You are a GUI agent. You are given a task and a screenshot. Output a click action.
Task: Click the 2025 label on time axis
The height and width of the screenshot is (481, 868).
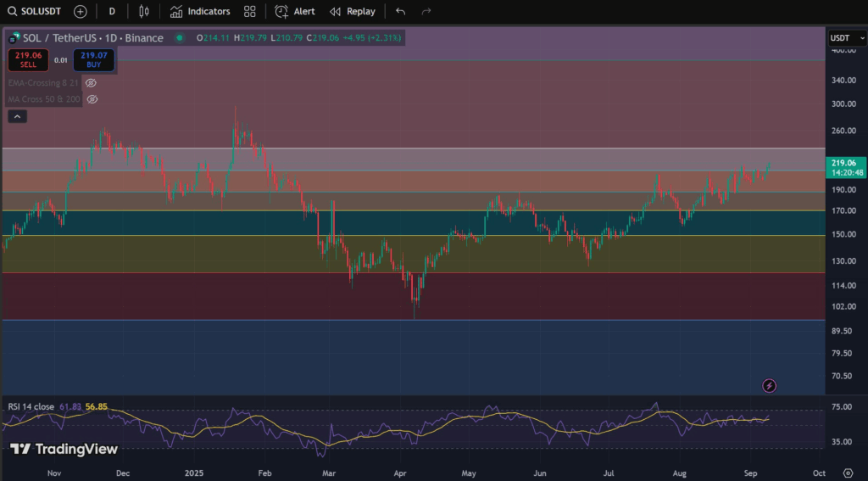tap(194, 473)
